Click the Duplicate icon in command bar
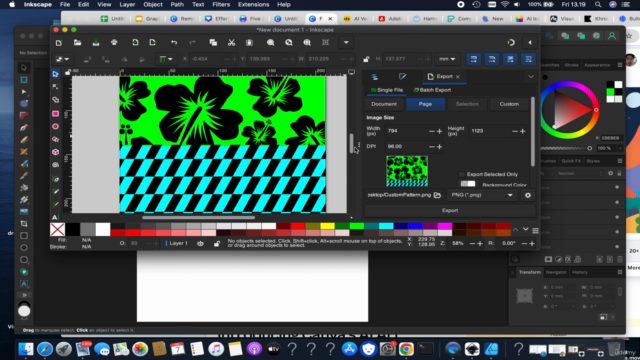 pyautogui.click(x=213, y=42)
